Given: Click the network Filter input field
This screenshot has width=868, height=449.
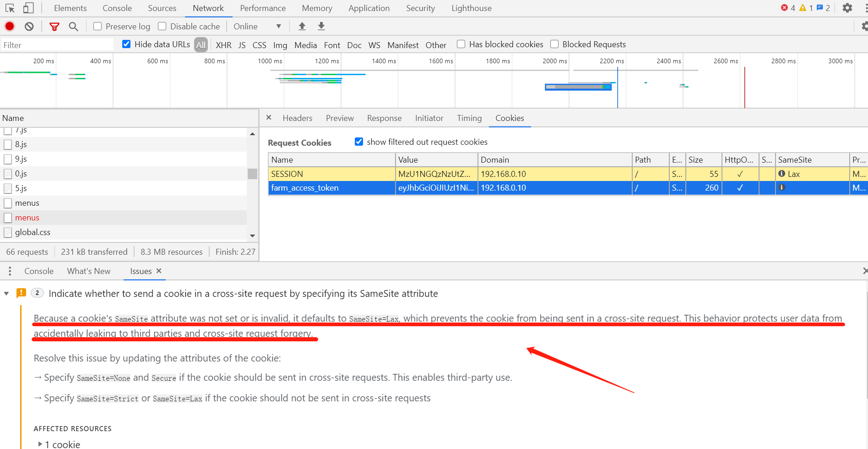Looking at the screenshot, I should (x=55, y=44).
